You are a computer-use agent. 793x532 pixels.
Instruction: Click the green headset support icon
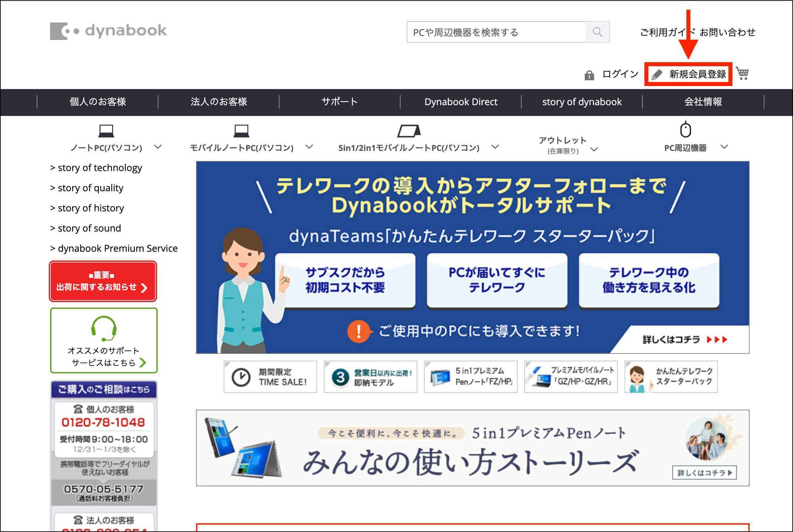click(104, 328)
